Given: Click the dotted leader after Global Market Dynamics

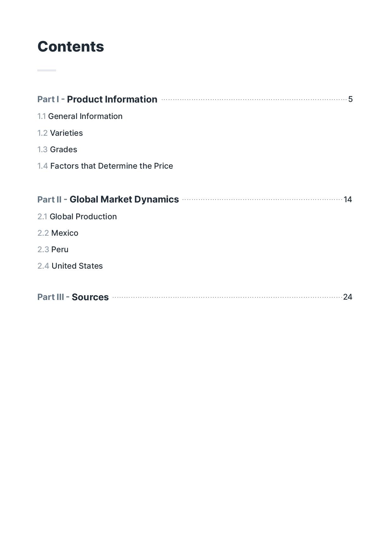Looking at the screenshot, I should point(262,199).
